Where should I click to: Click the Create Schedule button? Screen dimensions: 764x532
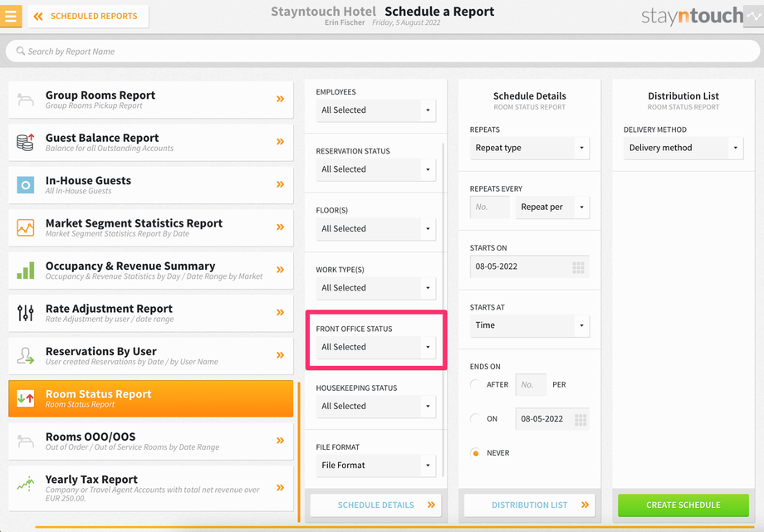point(683,505)
